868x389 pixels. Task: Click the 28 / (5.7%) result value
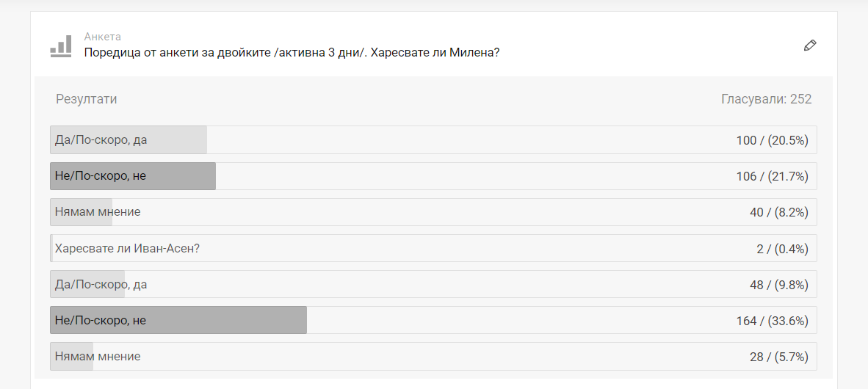[x=778, y=357]
